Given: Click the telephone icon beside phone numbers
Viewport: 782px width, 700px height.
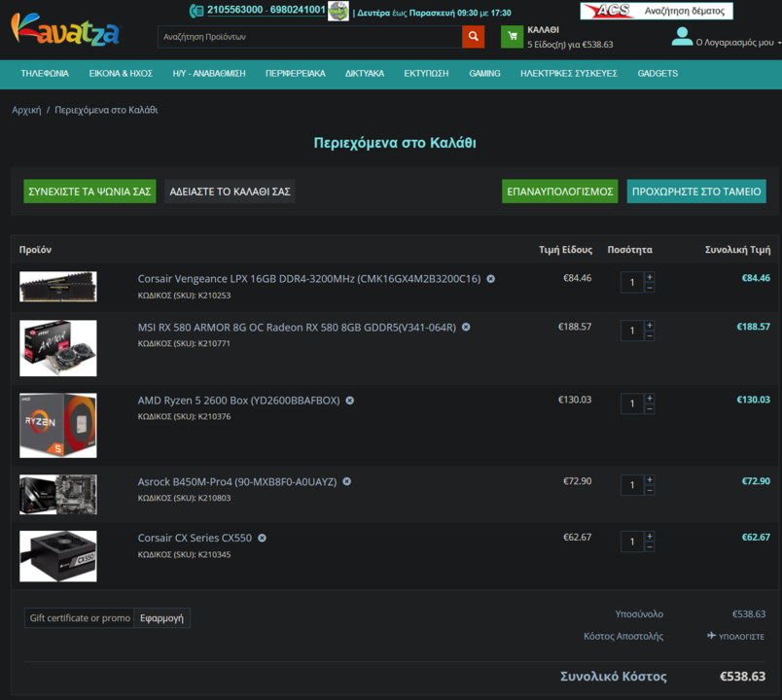Looking at the screenshot, I should point(196,11).
